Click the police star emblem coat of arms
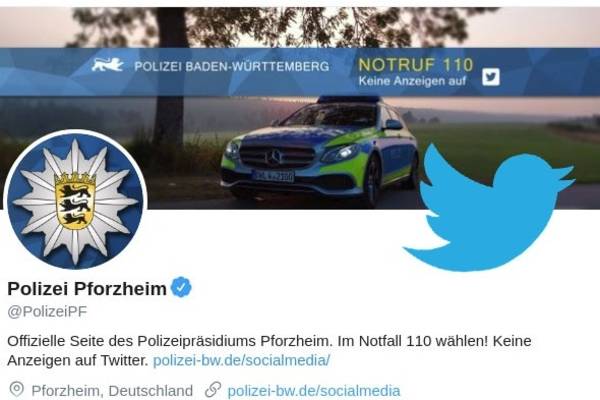Screen dimensions: 600x400 75,201
